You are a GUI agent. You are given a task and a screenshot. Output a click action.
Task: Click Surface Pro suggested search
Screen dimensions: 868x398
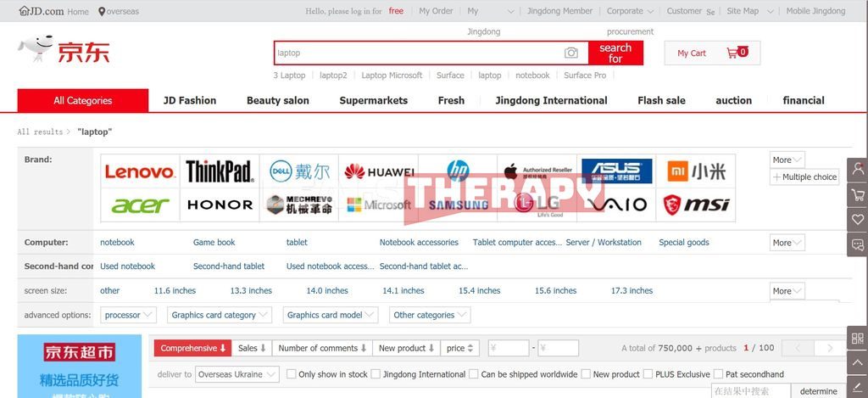click(x=585, y=76)
